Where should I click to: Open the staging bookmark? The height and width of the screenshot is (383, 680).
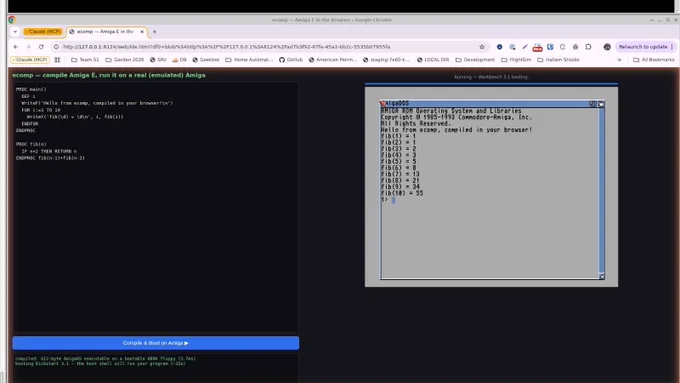coord(386,60)
